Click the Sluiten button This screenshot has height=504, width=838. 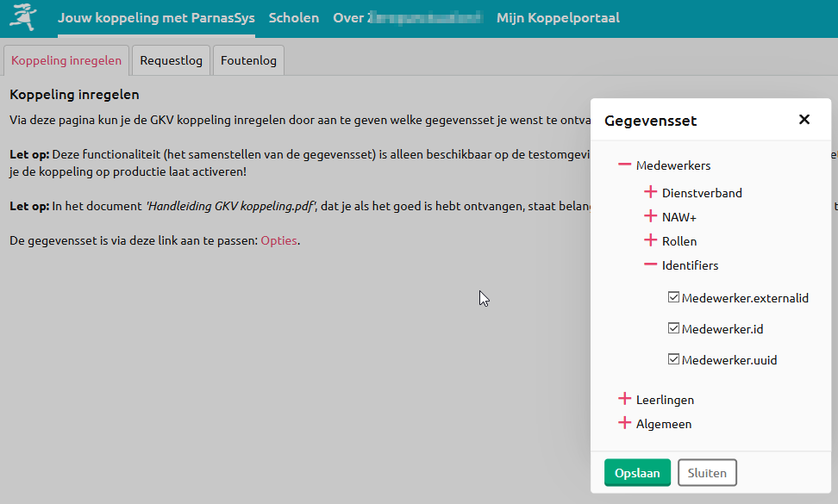click(707, 472)
